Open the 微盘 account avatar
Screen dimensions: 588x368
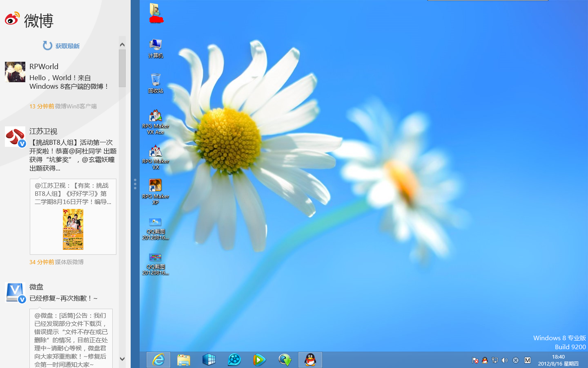(15, 292)
